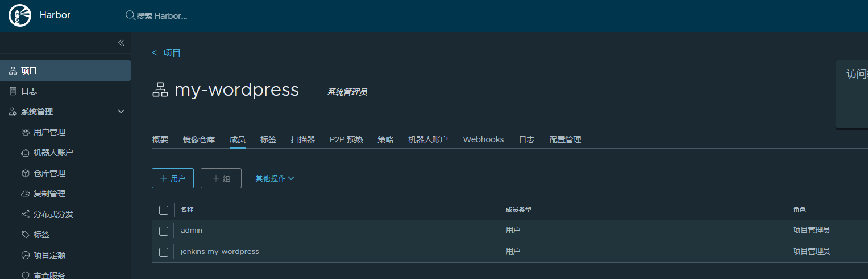
Task: Click 用户 type in jenkins-my-wordpress row
Action: pyautogui.click(x=513, y=251)
